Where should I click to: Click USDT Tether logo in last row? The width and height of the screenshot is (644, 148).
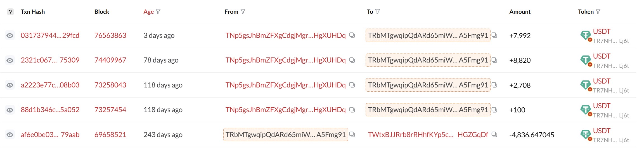[585, 135]
